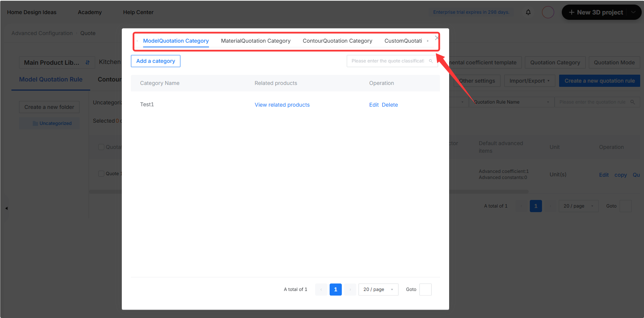644x318 pixels.
Task: Switch to ContourQuotation Category tab
Action: (x=338, y=41)
